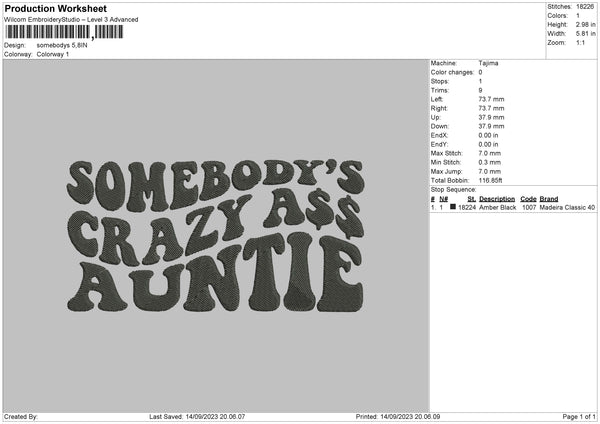Click the Stop Sequence label
Screen dimensions: 600x424
(453, 188)
